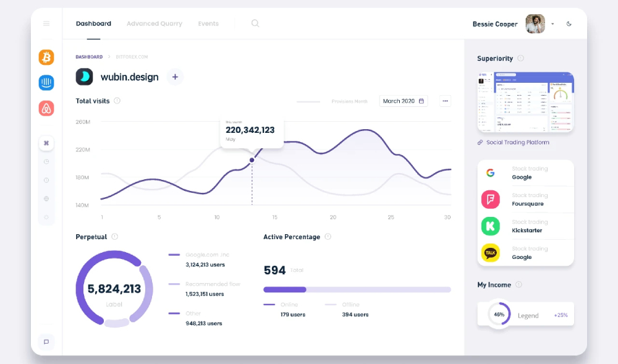Click the KakaoTalk stock trading icon

point(490,253)
